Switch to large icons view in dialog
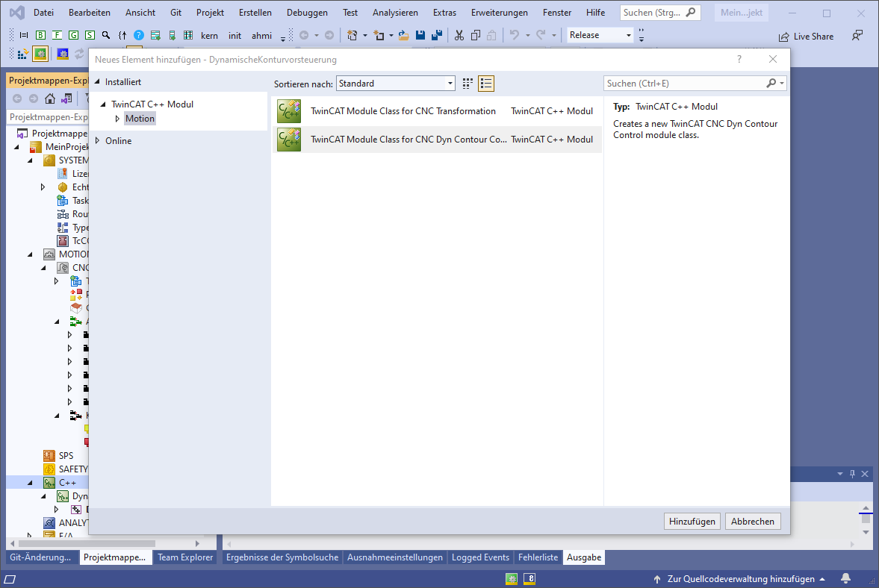Image resolution: width=879 pixels, height=588 pixels. [x=468, y=84]
